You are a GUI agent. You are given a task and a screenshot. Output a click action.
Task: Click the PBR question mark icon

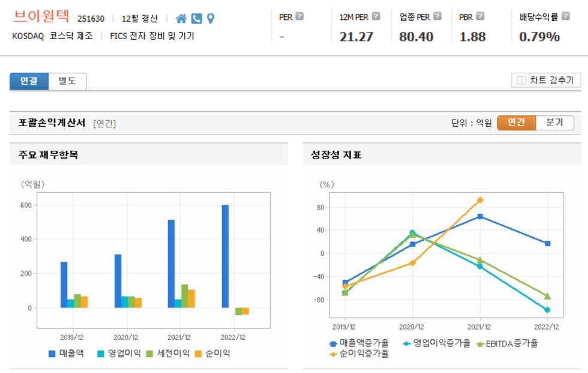479,14
